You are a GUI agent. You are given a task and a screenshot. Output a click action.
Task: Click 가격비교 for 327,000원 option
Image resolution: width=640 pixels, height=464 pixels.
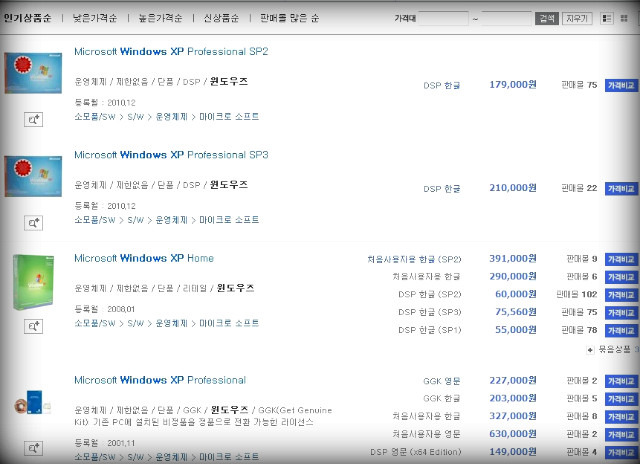pyautogui.click(x=621, y=417)
